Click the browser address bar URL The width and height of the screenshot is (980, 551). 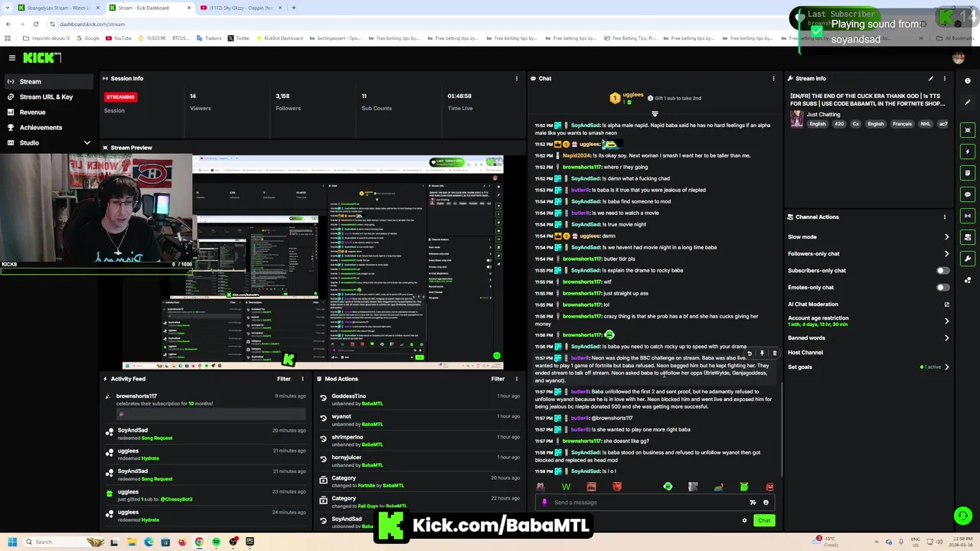93,24
